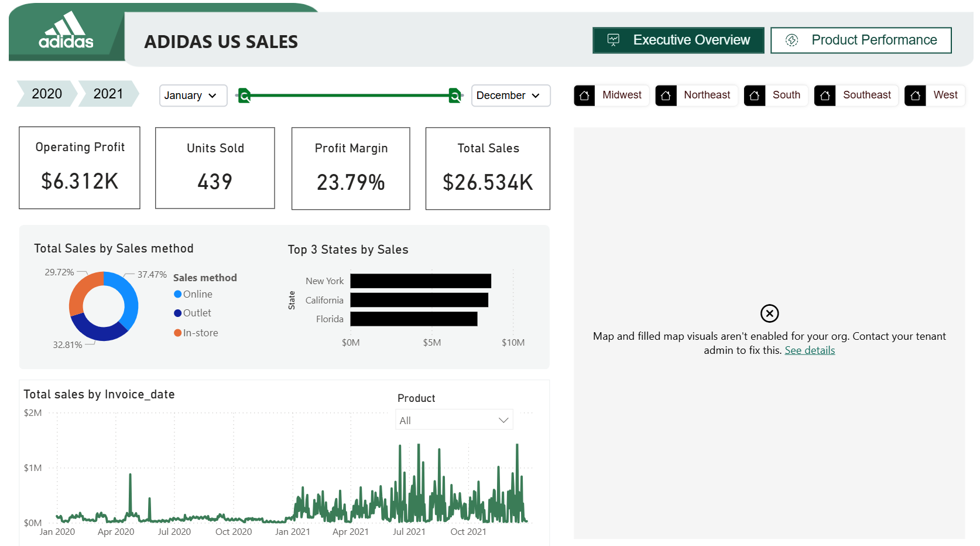This screenshot has height=546, width=980.
Task: Switch to Product Performance page
Action: (861, 40)
